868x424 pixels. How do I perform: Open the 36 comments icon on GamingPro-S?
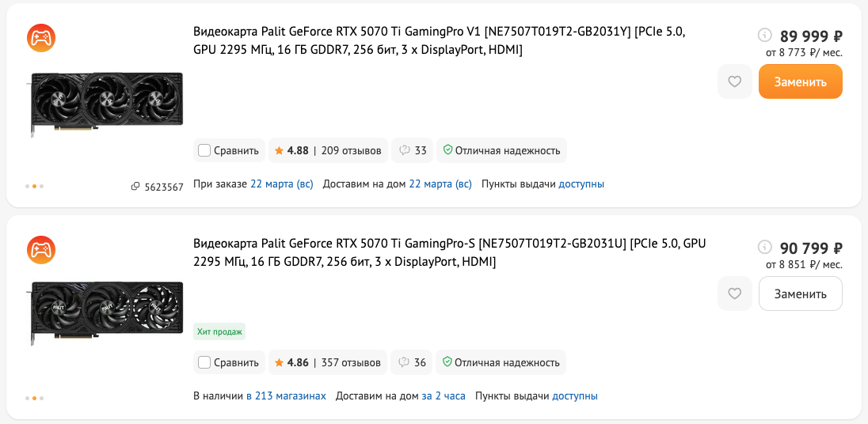(404, 362)
